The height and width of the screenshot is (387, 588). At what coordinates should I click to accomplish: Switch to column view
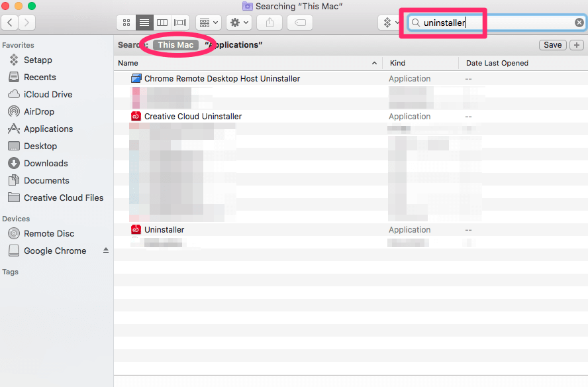[162, 23]
